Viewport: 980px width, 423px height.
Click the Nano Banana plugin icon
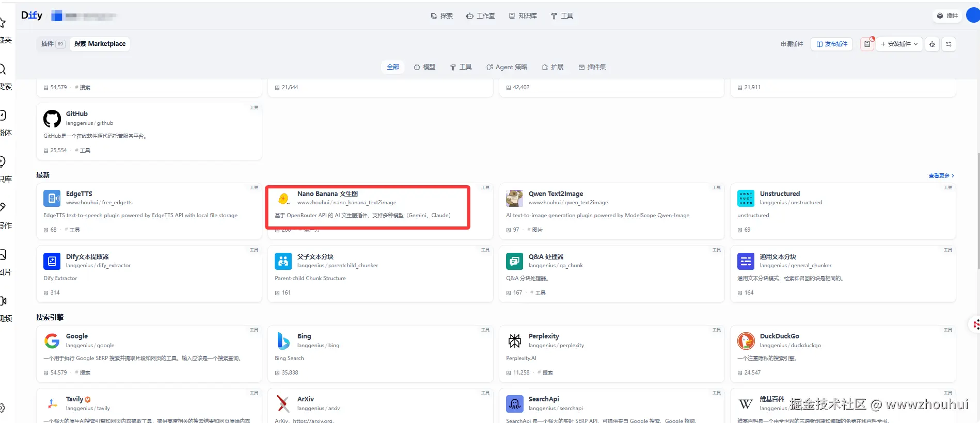click(283, 199)
